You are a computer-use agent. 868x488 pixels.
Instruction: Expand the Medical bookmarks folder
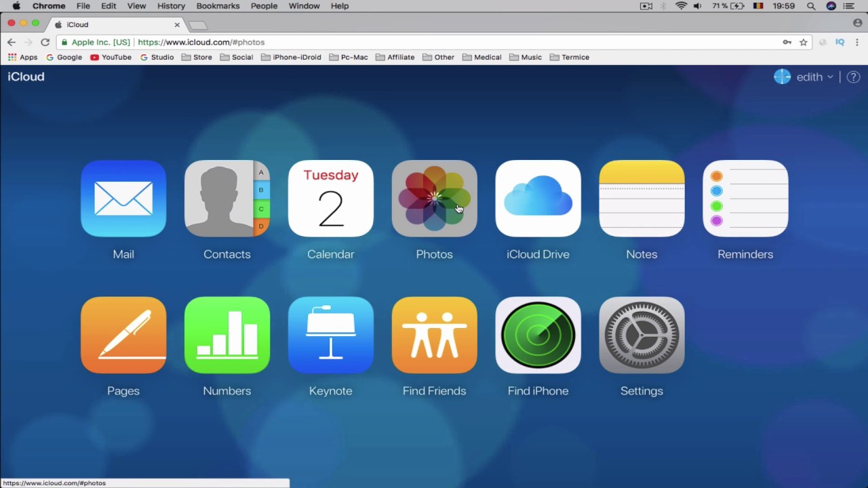(481, 58)
